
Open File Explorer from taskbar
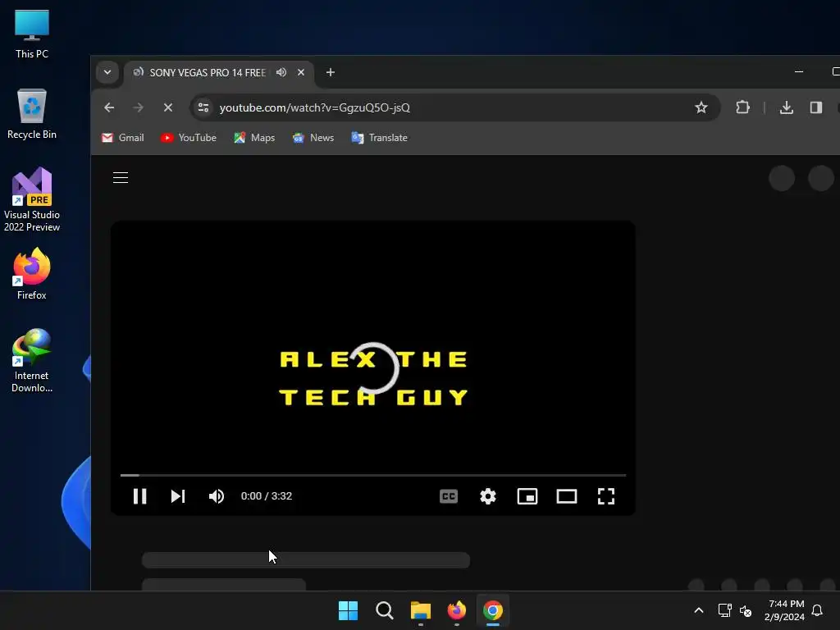(x=421, y=610)
